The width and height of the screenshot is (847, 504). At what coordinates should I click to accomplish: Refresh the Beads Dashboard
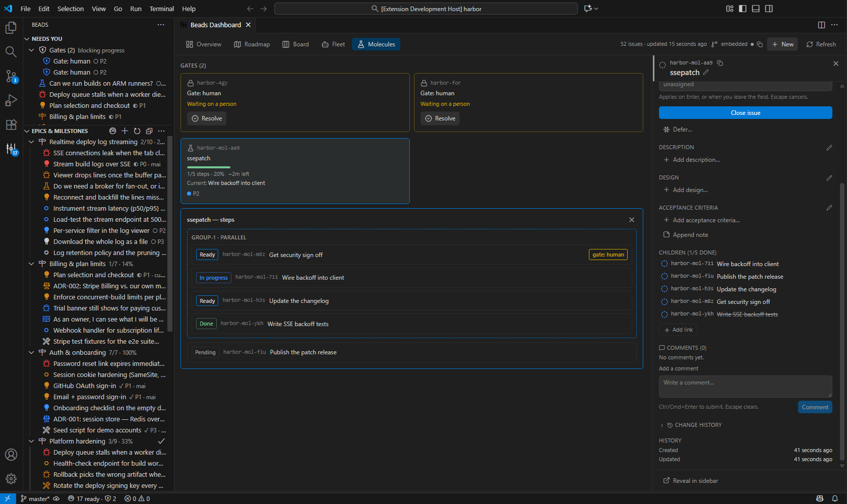click(821, 44)
